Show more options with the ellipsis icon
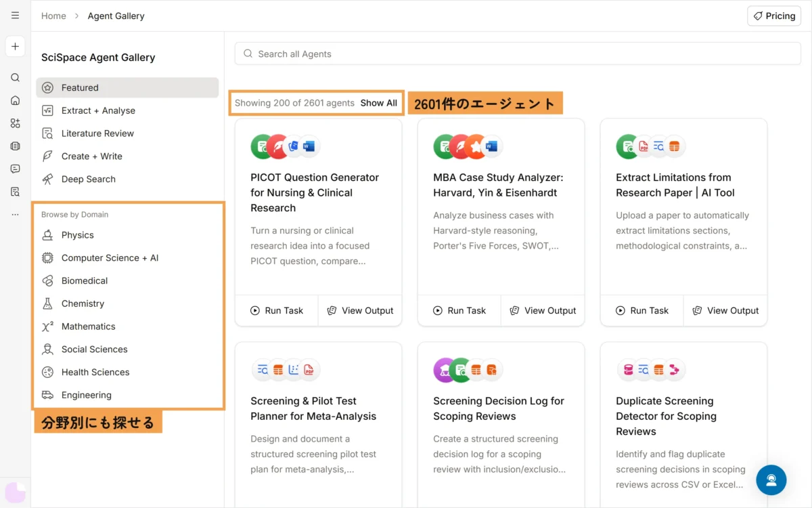The width and height of the screenshot is (812, 508). tap(15, 215)
